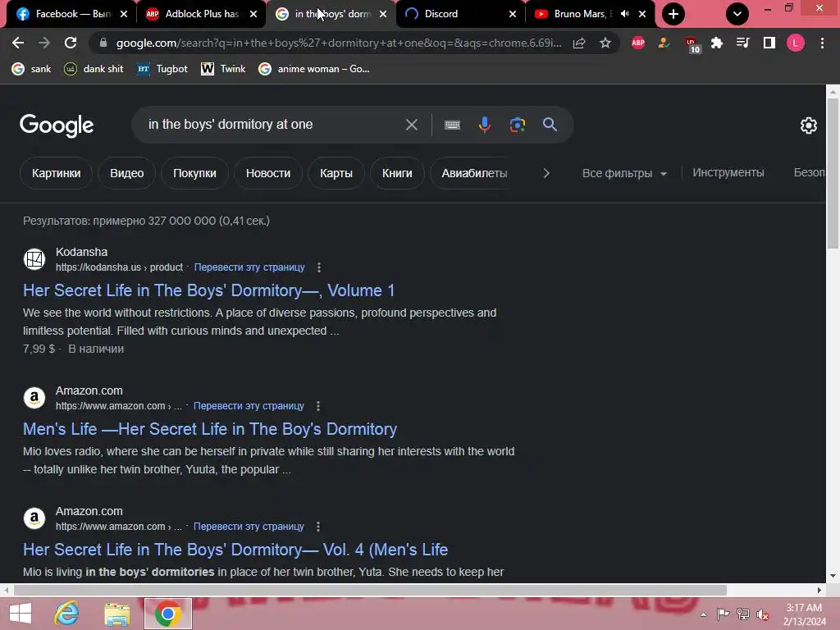Open the Twink bookmark
Image resolution: width=840 pixels, height=630 pixels.
coord(223,69)
